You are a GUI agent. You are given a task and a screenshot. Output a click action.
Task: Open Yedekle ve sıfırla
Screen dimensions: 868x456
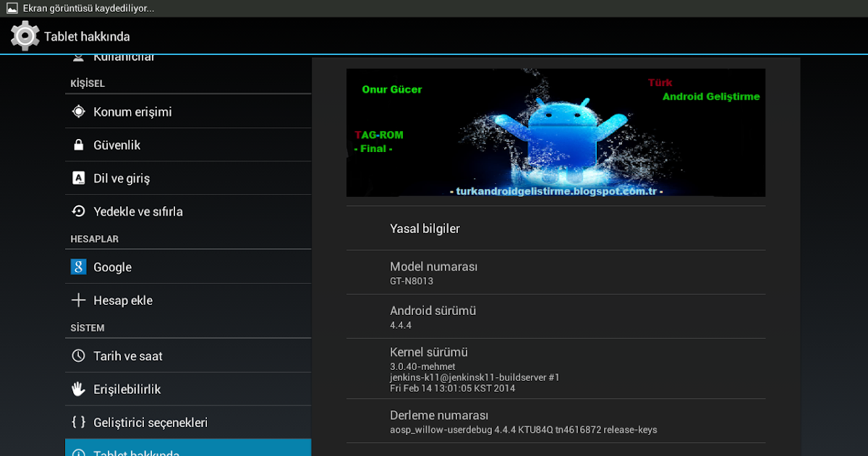pos(188,211)
